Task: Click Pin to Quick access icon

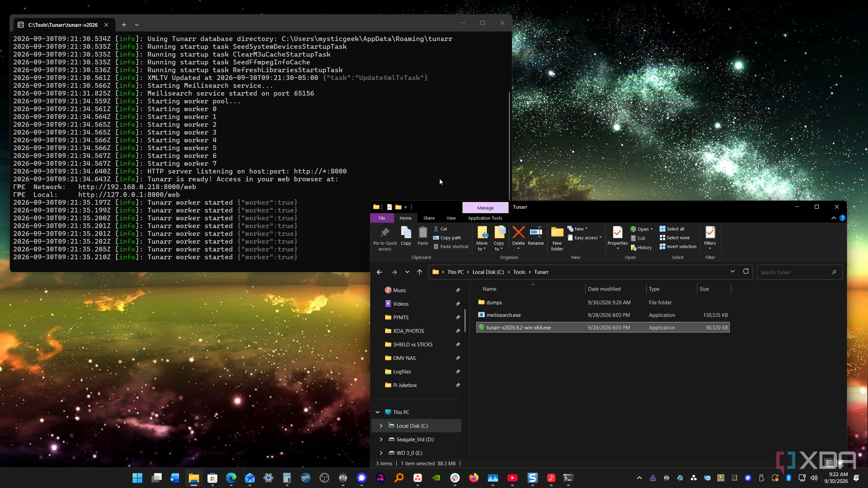Action: (x=384, y=233)
